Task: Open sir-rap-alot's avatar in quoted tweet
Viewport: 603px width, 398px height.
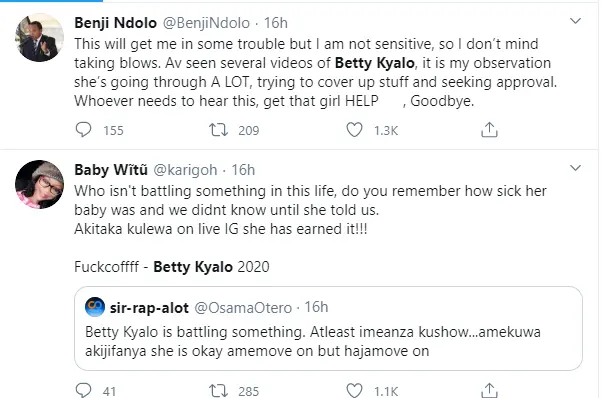Action: tap(95, 307)
